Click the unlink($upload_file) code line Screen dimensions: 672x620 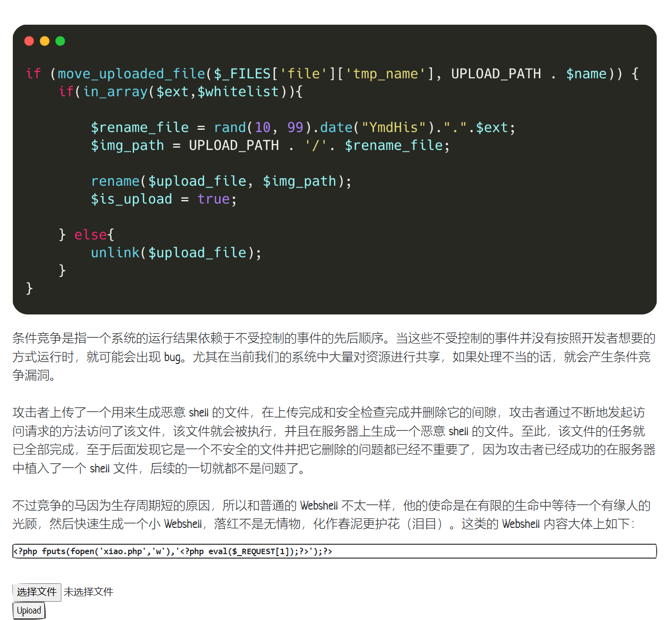[176, 253]
